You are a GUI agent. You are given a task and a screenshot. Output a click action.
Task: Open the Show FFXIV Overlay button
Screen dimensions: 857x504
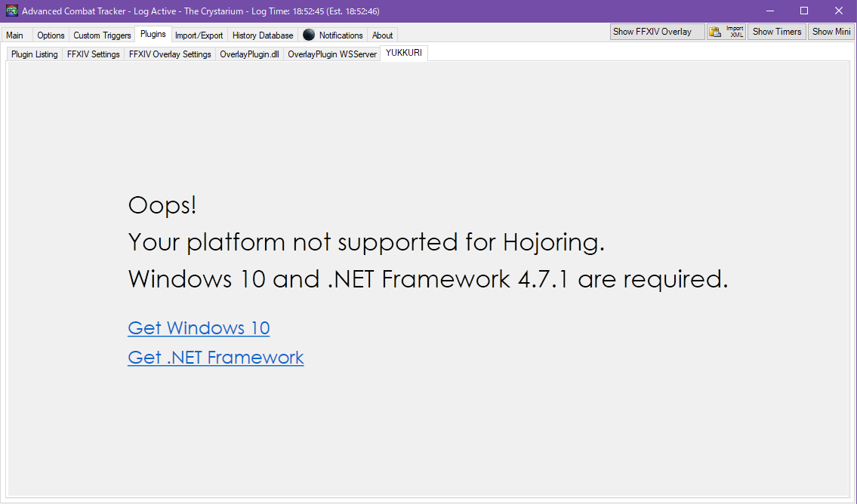(656, 31)
